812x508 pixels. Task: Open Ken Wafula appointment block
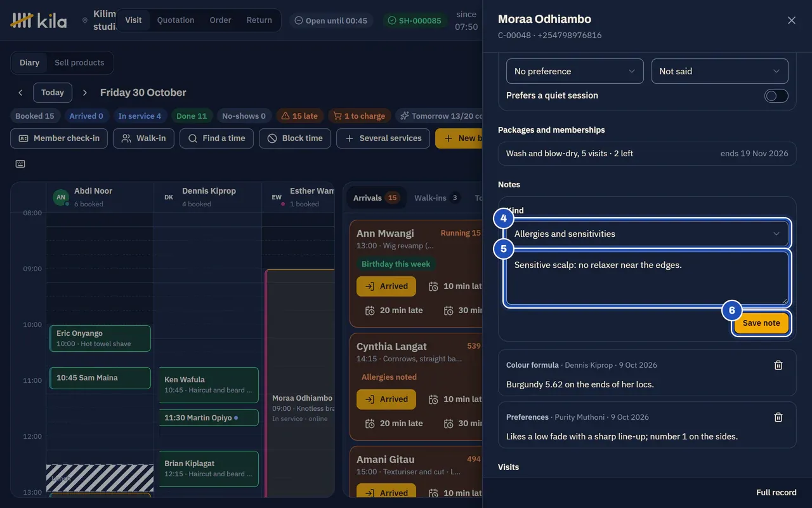tap(209, 385)
